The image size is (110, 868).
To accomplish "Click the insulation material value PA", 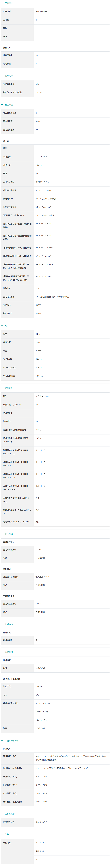I will [x=37, y=422].
